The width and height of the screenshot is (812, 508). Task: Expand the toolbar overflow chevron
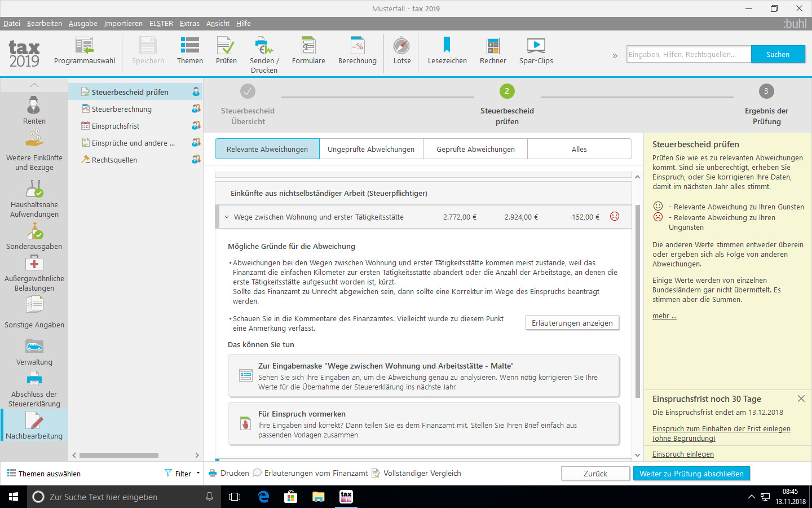click(615, 55)
